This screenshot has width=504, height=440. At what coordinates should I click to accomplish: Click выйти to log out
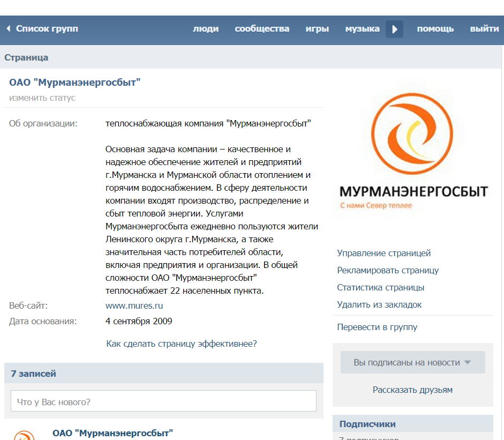484,29
